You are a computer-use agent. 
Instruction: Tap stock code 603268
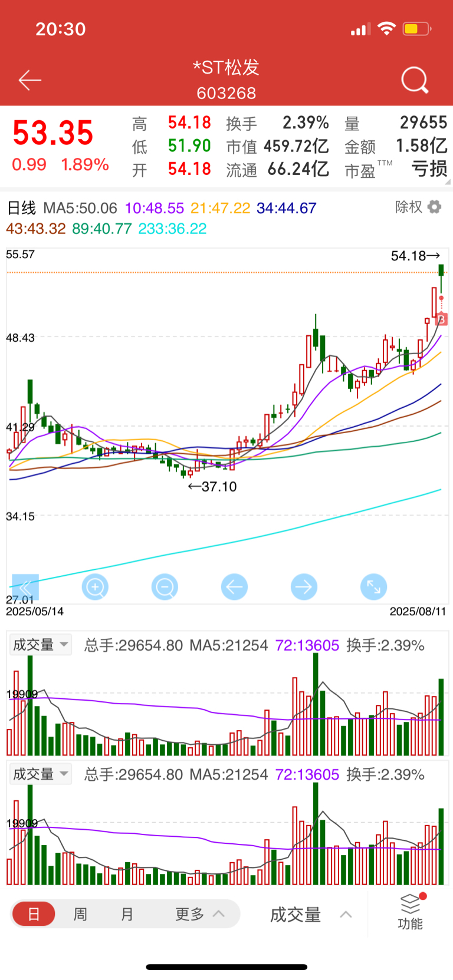tap(226, 93)
